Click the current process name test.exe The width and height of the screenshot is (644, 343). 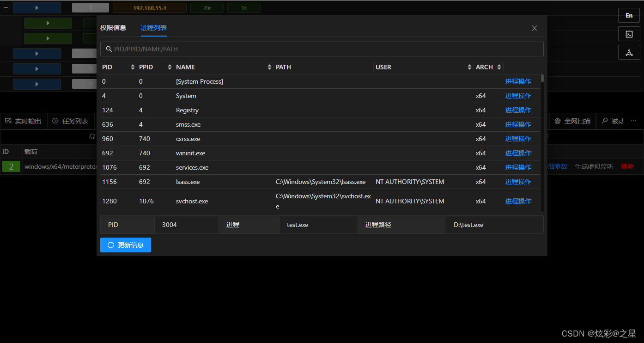298,225
